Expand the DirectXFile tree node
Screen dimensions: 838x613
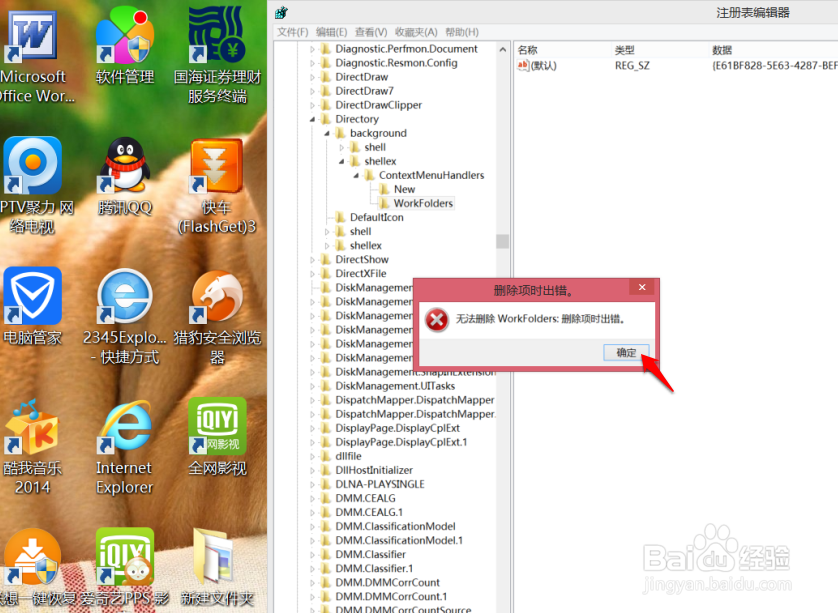click(x=313, y=274)
